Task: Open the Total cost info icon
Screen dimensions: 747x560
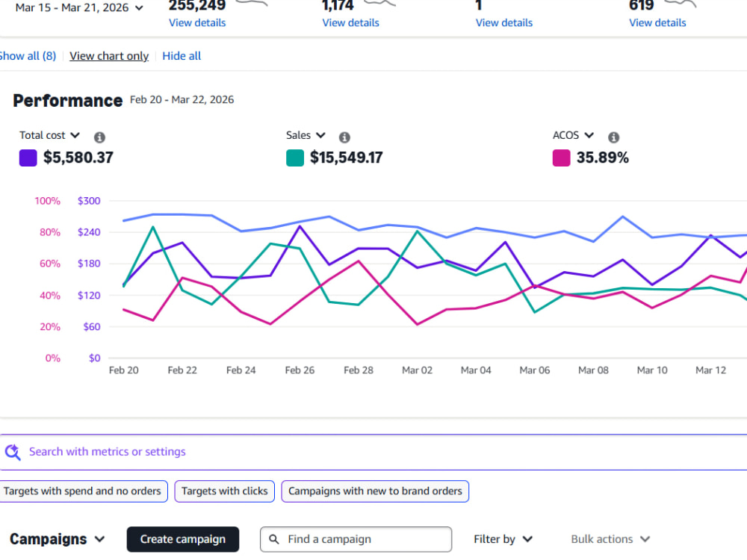Action: click(99, 137)
